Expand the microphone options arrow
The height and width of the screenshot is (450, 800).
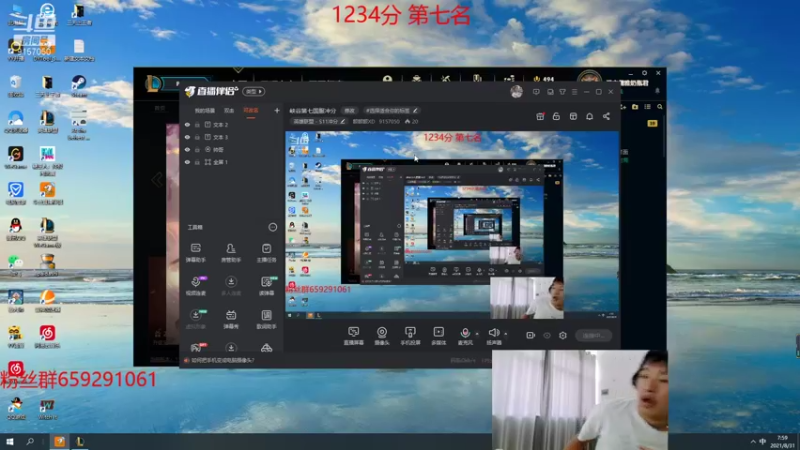click(477, 334)
